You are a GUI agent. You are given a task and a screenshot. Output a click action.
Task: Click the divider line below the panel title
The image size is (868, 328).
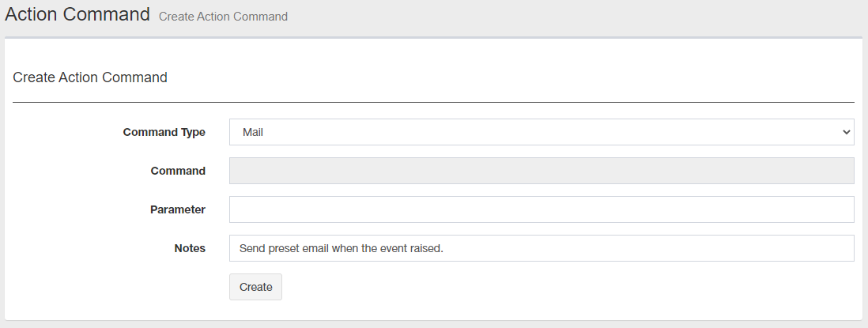pos(433,102)
